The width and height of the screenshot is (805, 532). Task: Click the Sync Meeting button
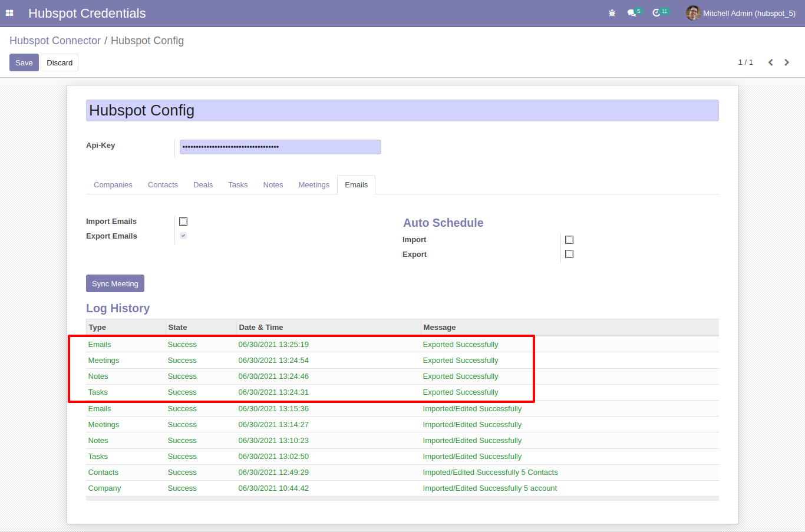click(x=115, y=283)
